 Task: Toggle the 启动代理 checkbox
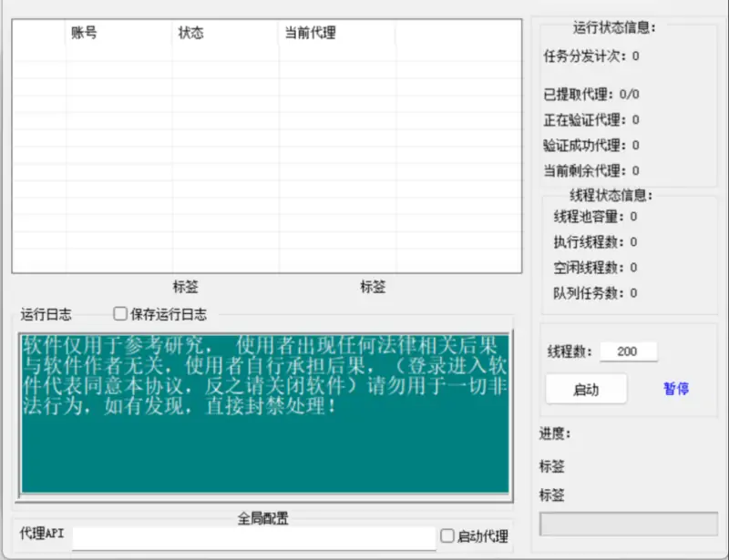[447, 536]
